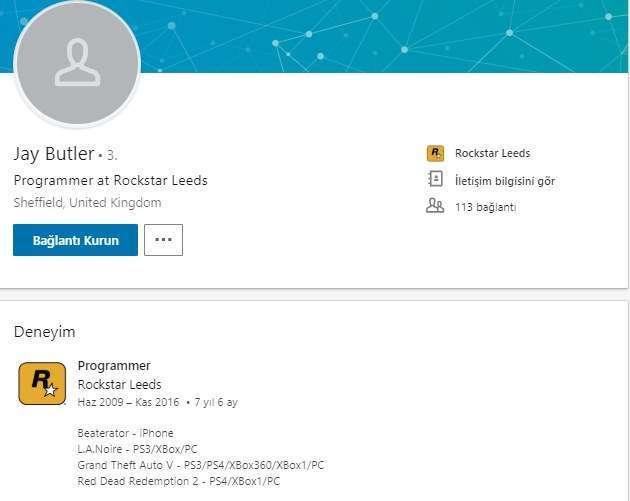Open the three-dot more actions menu
Viewport: 630px width, 501px height.
pyautogui.click(x=164, y=240)
